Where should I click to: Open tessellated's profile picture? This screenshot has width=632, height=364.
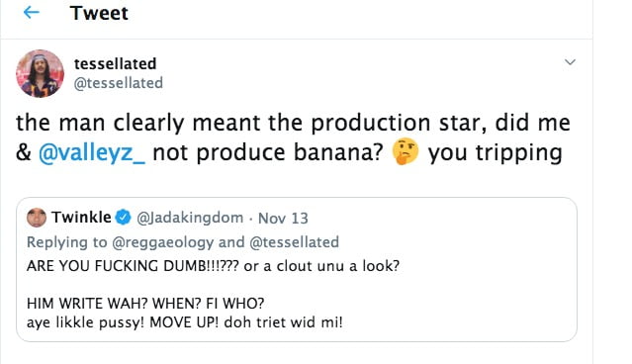click(x=40, y=74)
